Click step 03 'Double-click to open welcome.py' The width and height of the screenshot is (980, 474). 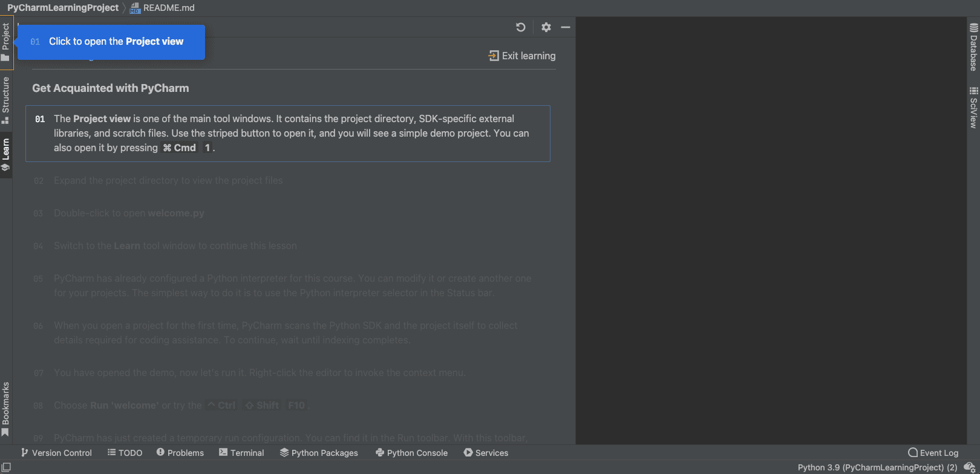(129, 213)
